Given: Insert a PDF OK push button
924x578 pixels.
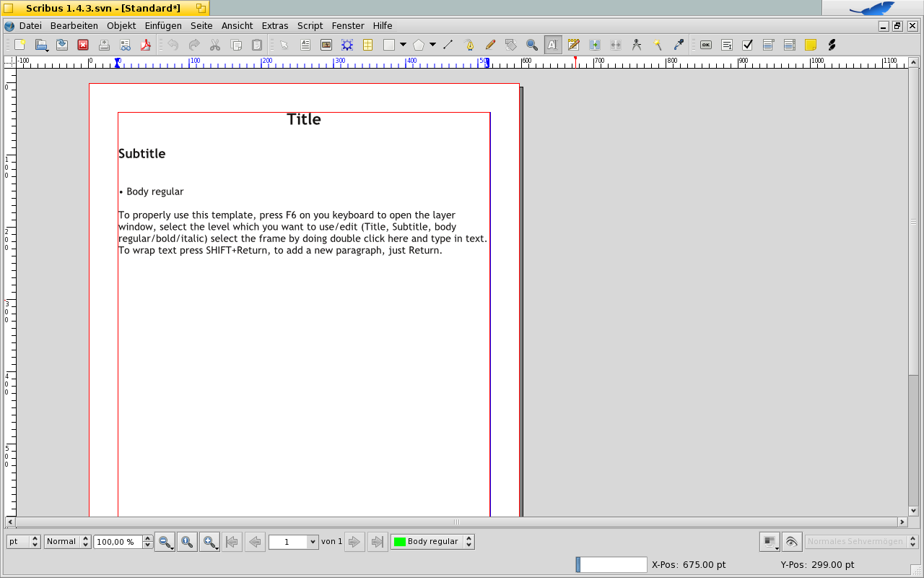Looking at the screenshot, I should (705, 45).
